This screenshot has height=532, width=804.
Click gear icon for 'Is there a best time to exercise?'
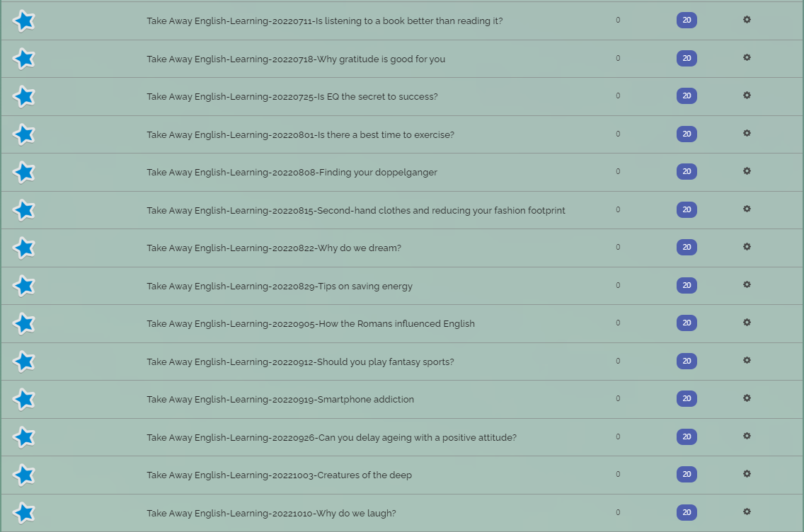coord(747,133)
